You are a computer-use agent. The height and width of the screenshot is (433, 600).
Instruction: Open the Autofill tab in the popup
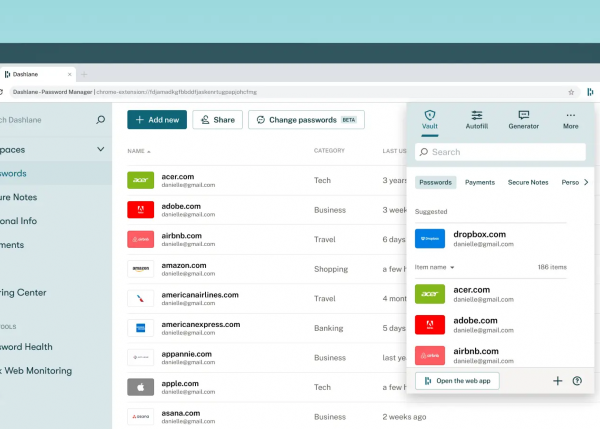(476, 120)
